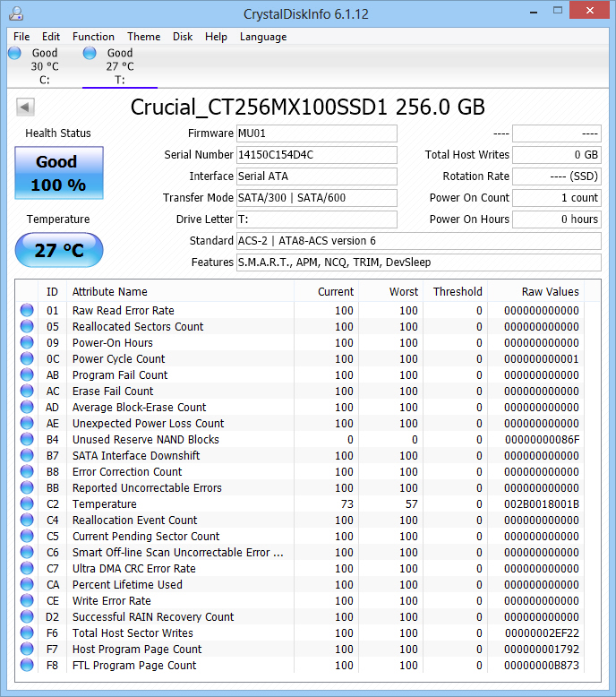
Task: Click status orb for Reported Uncorrectable Errors
Action: click(27, 487)
